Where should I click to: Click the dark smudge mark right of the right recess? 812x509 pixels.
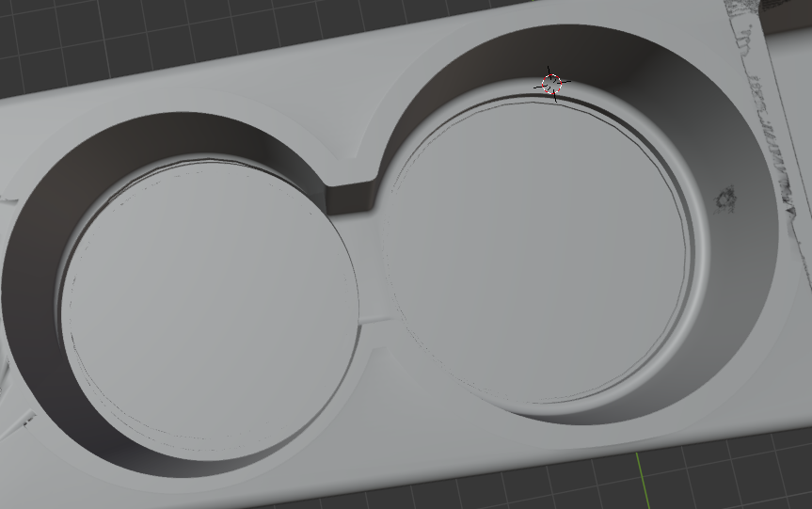[725, 199]
